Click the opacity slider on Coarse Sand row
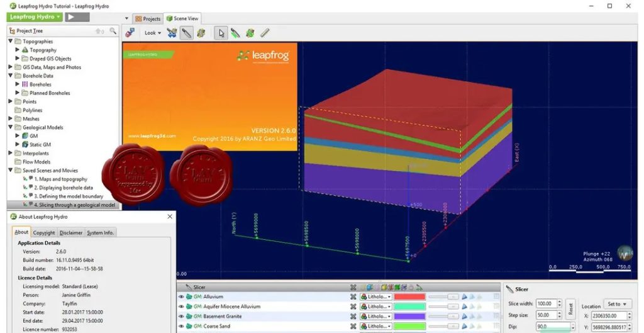Image resolution: width=644 pixels, height=333 pixels. pyautogui.click(x=444, y=327)
